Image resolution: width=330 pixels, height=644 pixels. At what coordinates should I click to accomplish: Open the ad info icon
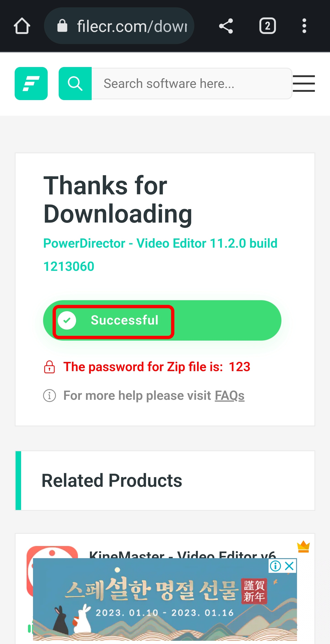[x=276, y=566]
